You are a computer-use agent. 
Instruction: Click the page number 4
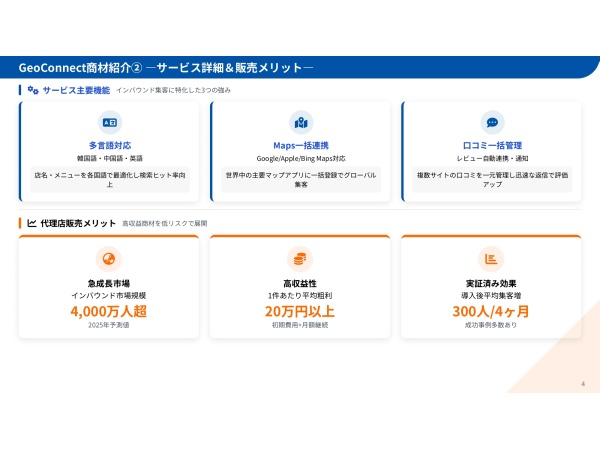coord(583,384)
